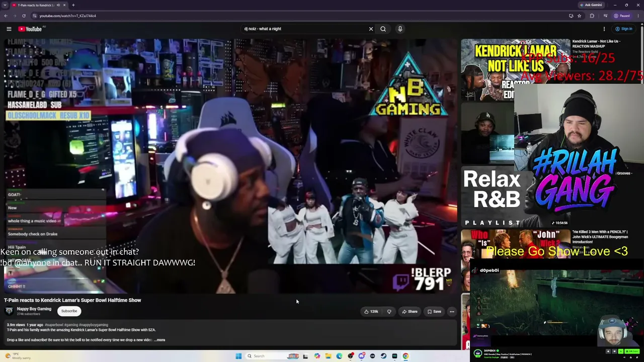Bookmark this page with the star
The image size is (644, 362).
click(x=579, y=16)
